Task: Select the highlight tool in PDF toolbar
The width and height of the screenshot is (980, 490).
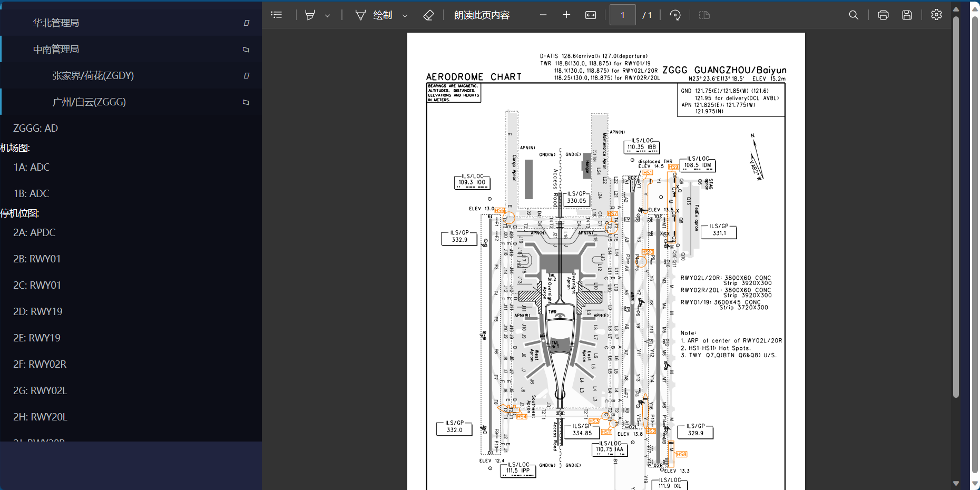Action: click(x=310, y=15)
